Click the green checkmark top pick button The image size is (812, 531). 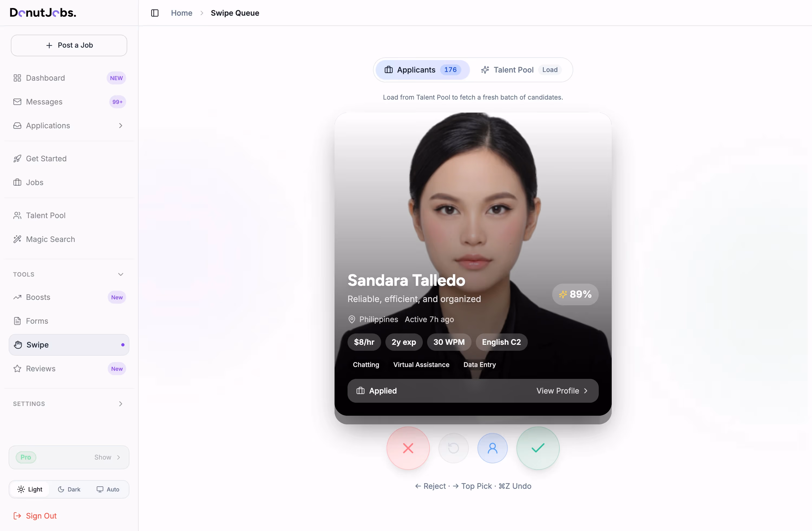[x=538, y=448]
